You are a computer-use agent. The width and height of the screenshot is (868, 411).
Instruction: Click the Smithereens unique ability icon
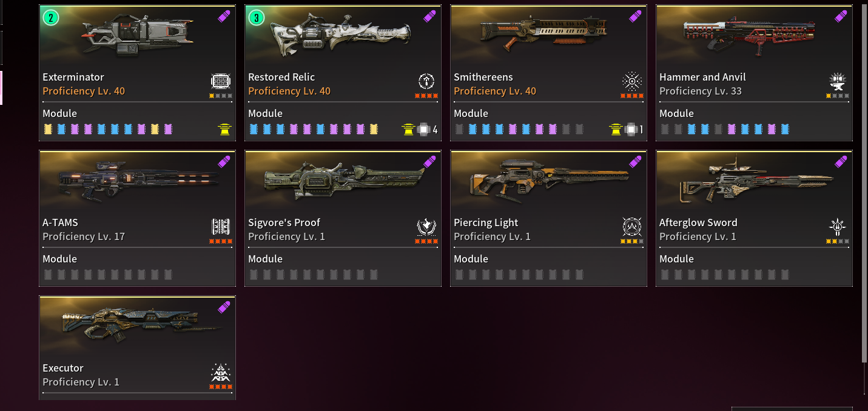pos(632,81)
